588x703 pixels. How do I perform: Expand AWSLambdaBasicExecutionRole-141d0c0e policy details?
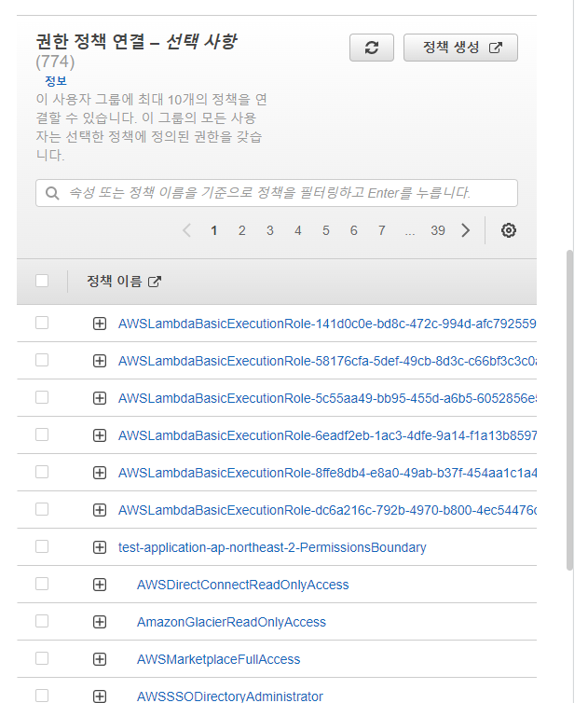[100, 324]
